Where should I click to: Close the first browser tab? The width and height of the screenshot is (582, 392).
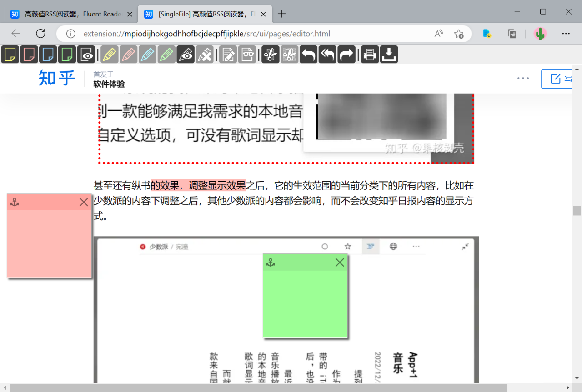(x=130, y=14)
